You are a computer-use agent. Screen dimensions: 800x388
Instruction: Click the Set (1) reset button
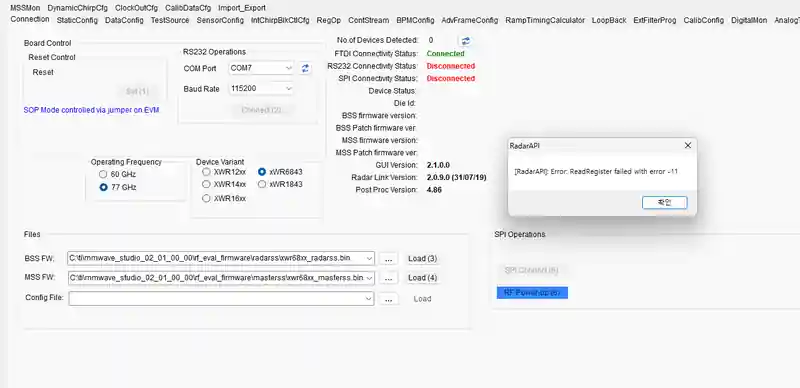tap(137, 91)
